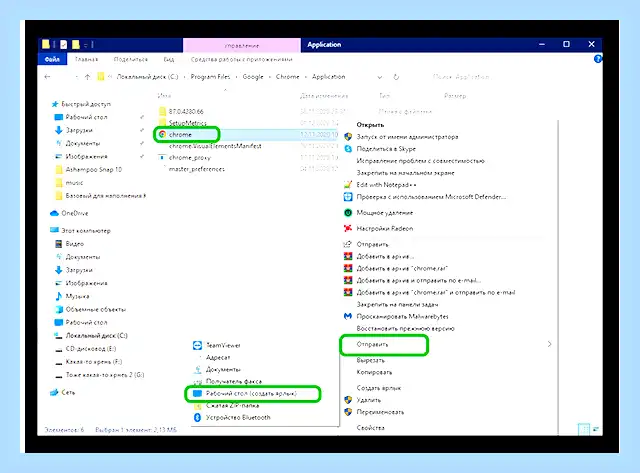Click the Музыка note icon
640x473 pixels.
[59, 296]
